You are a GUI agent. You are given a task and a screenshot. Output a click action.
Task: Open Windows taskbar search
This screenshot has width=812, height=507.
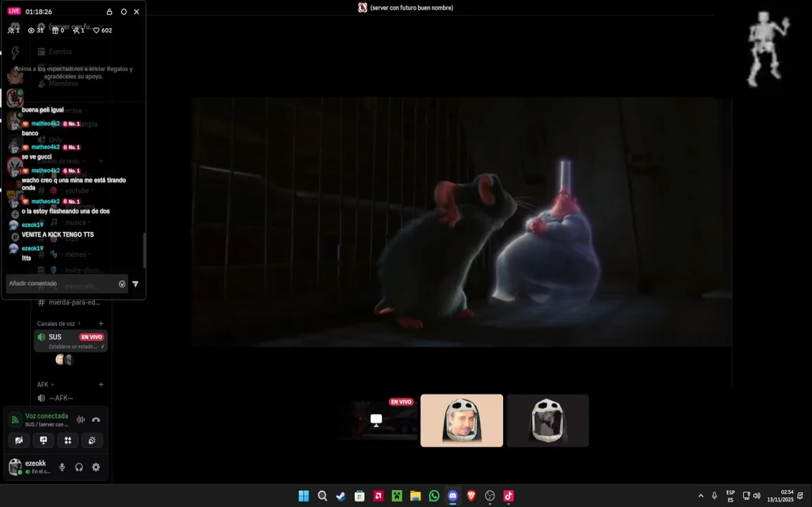coord(322,496)
